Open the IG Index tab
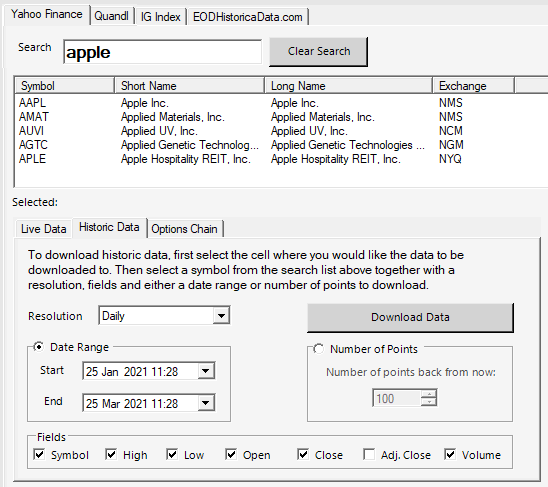The image size is (548, 487). point(160,16)
